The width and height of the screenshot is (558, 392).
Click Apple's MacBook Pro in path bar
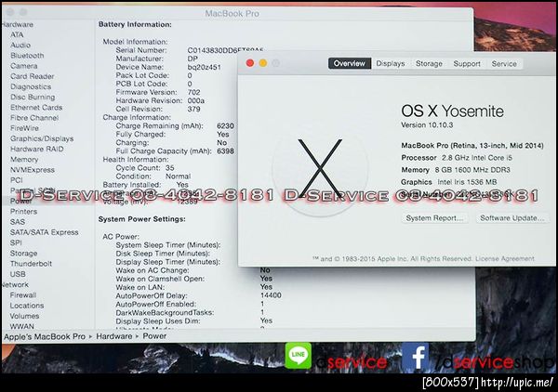click(x=45, y=336)
